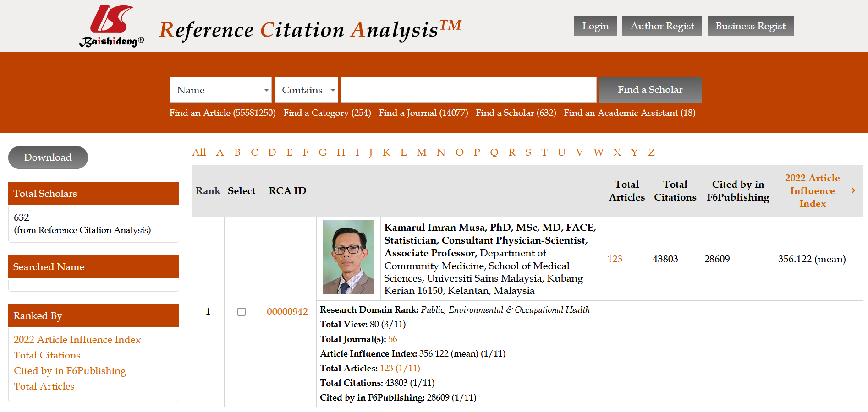Filter scholars by letter D
868x412 pixels.
click(x=272, y=152)
